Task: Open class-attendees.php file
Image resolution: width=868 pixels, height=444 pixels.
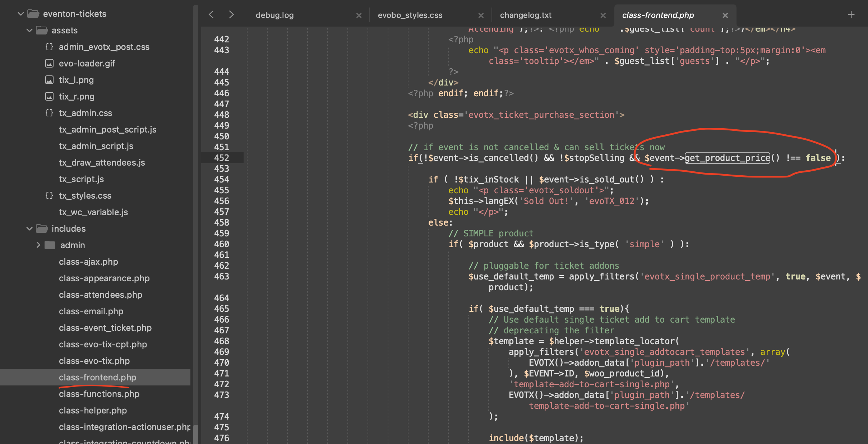Action: 101,295
